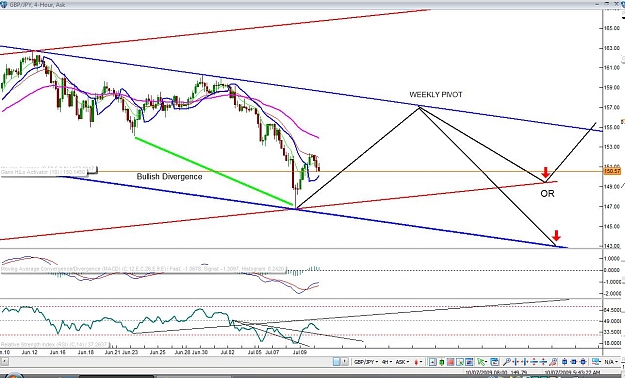Click the red-tinted zoom reset icon
The height and width of the screenshot is (378, 625).
click(x=553, y=362)
